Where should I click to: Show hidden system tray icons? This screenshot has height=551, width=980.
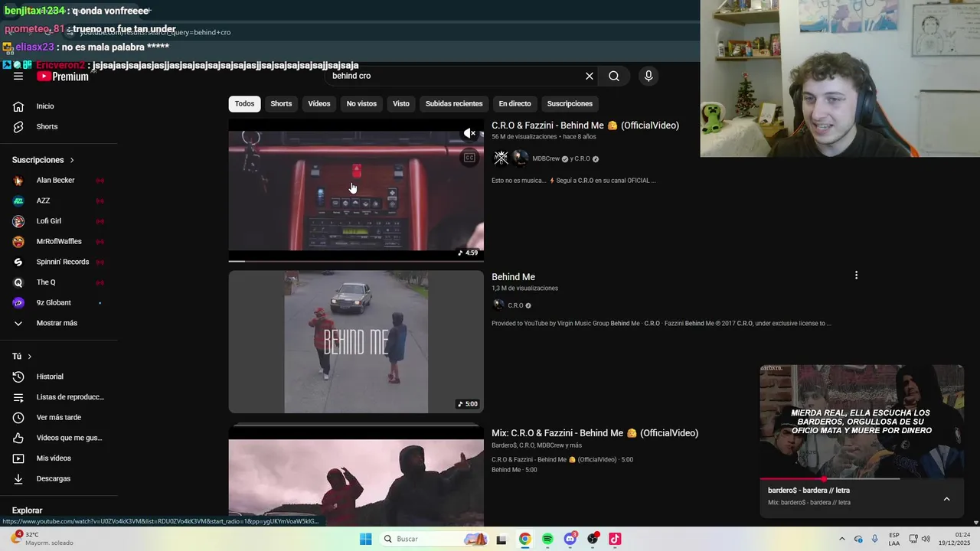842,539
